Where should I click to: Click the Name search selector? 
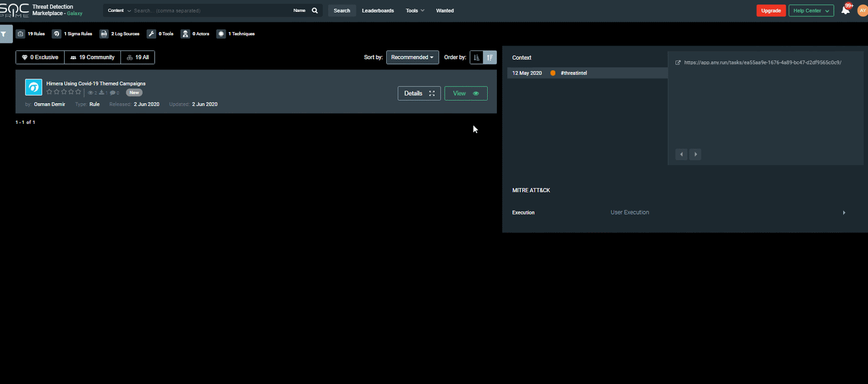click(x=299, y=10)
